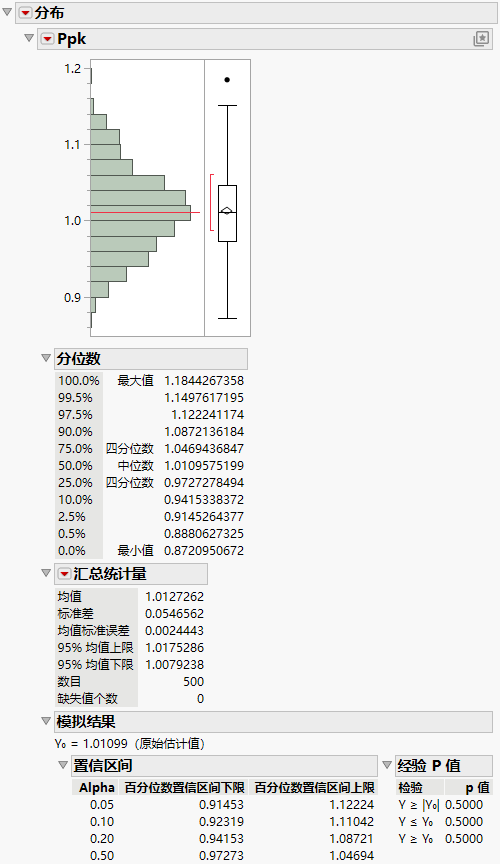Click the 均值 value 1.0127262
Image resolution: width=500 pixels, height=864 pixels.
[x=174, y=597]
